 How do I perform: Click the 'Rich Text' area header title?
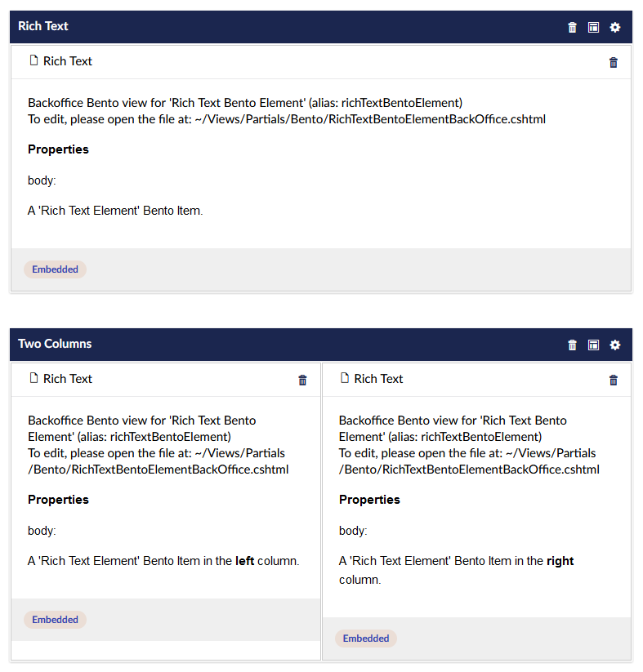(43, 26)
